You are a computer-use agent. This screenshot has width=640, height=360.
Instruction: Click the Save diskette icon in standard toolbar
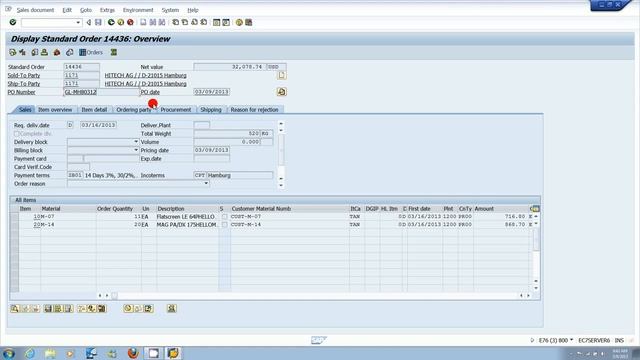click(x=98, y=22)
